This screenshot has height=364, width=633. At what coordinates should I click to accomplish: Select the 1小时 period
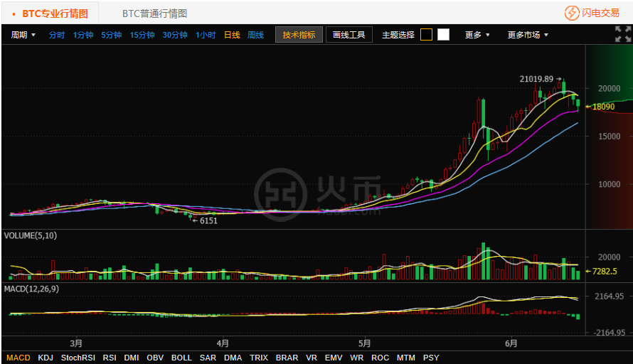[x=206, y=35]
